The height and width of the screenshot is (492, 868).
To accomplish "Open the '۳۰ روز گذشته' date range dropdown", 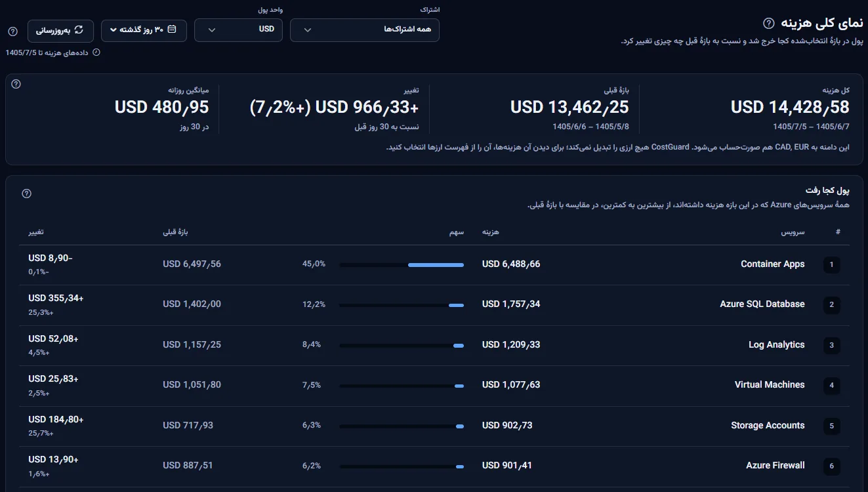I will 144,30.
